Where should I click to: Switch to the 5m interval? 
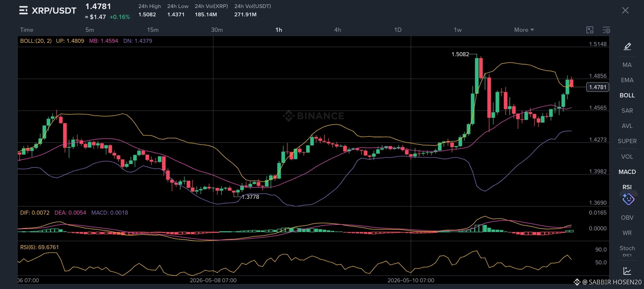coord(90,30)
